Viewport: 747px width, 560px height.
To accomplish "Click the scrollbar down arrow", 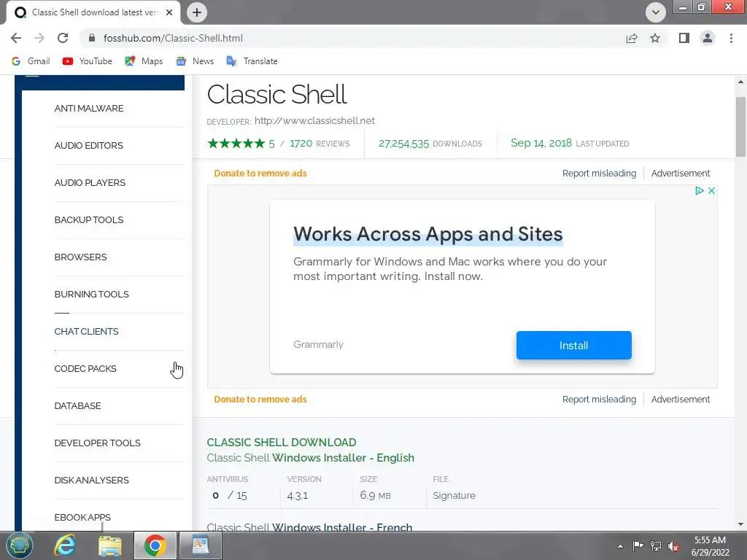I will point(740,524).
